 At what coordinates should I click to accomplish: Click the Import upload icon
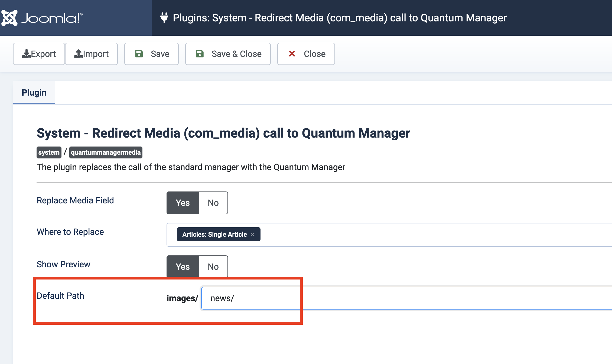(79, 54)
